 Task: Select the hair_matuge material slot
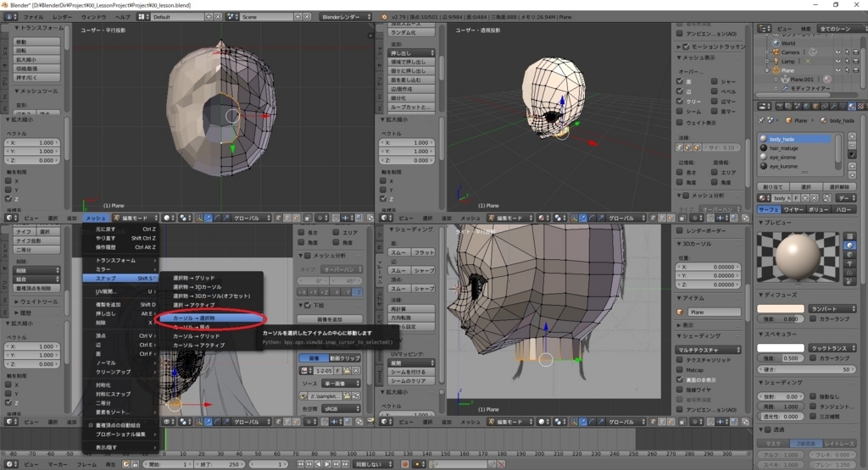pos(785,147)
